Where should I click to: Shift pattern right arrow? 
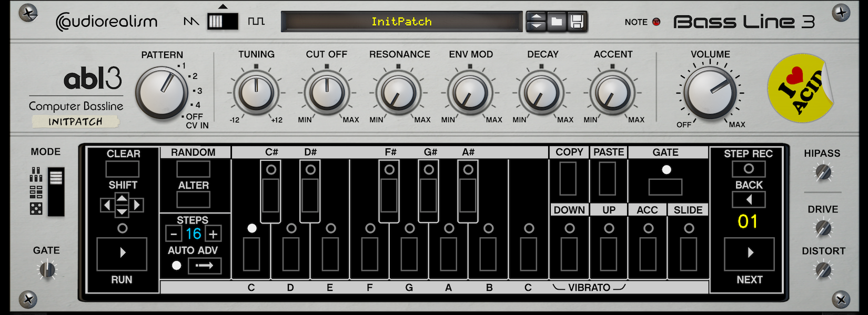(x=137, y=205)
